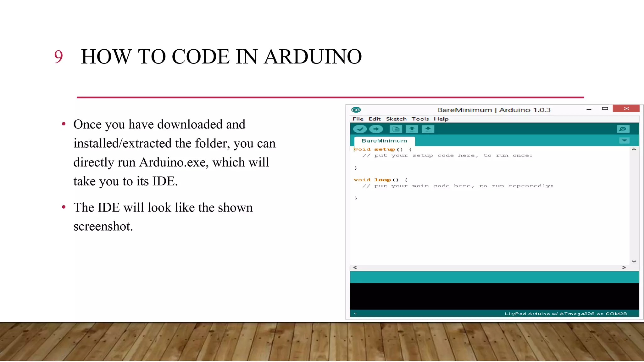Create a new sketch with New icon
The height and width of the screenshot is (362, 644).
click(396, 129)
